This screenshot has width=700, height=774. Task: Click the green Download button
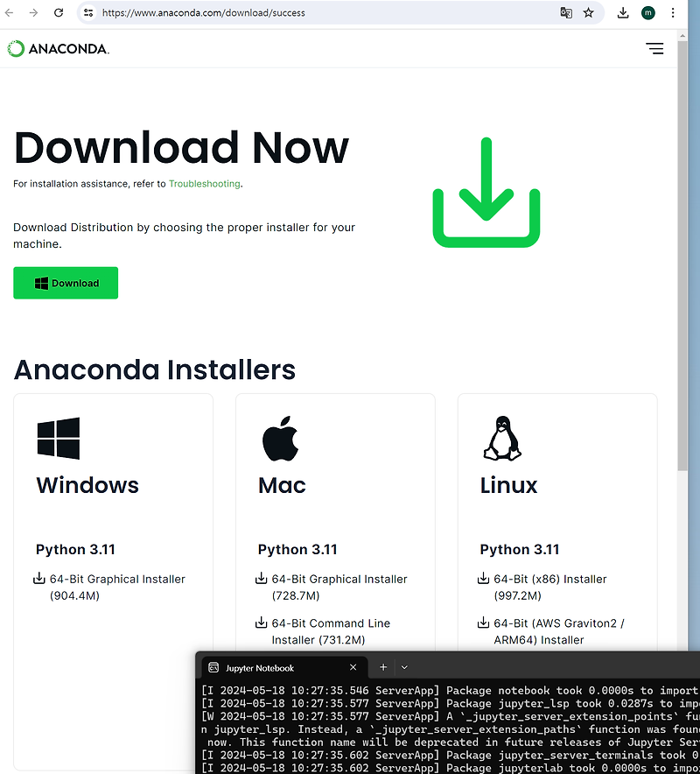[x=65, y=283]
